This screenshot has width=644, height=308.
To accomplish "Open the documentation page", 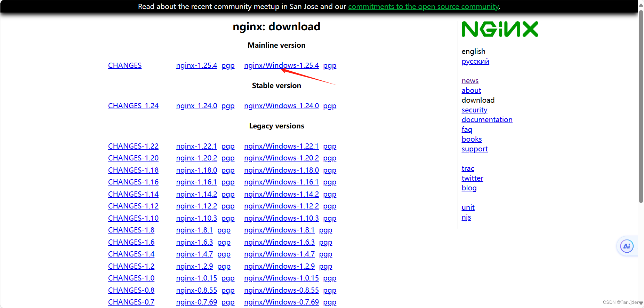I will click(x=487, y=120).
